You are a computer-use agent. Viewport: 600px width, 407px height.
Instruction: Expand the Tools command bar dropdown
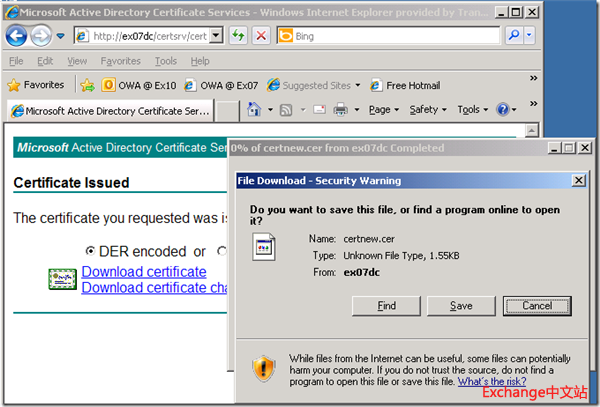(471, 109)
